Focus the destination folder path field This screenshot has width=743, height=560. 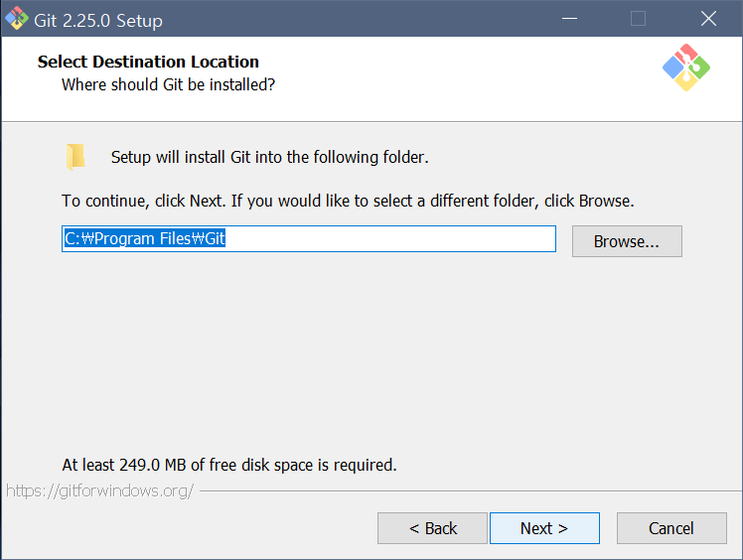tap(309, 238)
